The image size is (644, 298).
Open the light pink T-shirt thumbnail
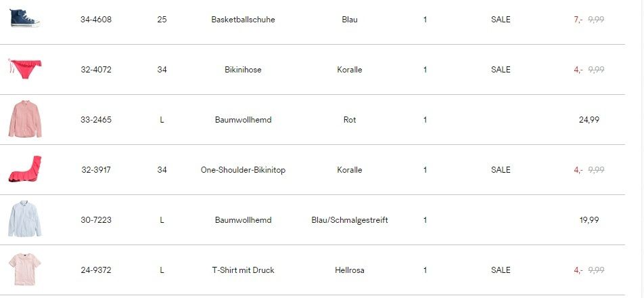(x=24, y=270)
